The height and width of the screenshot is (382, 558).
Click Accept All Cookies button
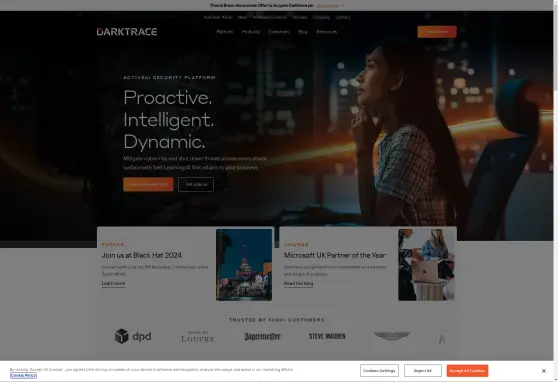[x=467, y=371]
